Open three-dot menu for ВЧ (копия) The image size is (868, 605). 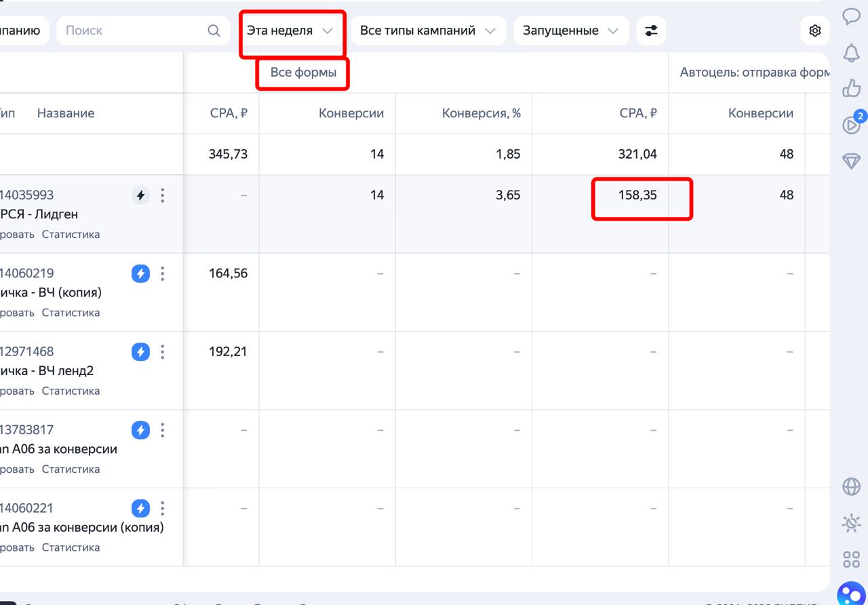162,274
